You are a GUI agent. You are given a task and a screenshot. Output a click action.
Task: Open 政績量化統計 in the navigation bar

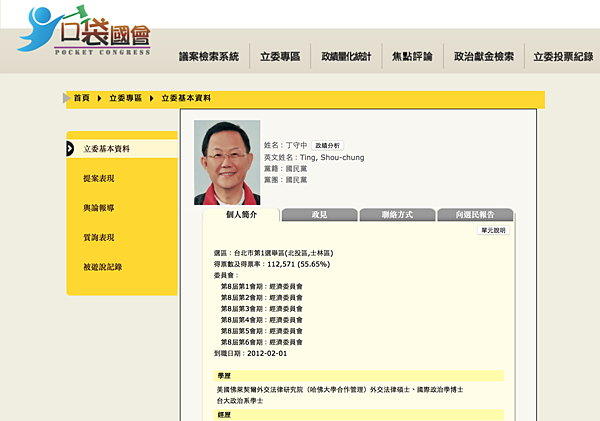[x=345, y=57]
